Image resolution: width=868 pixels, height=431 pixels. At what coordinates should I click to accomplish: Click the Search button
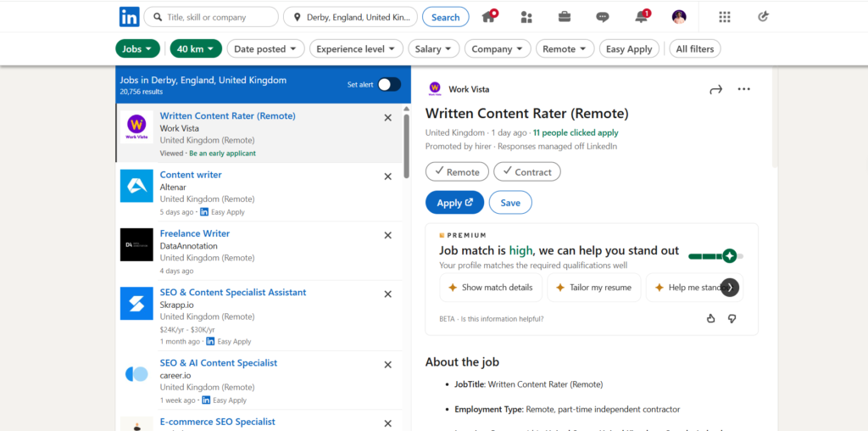(446, 17)
